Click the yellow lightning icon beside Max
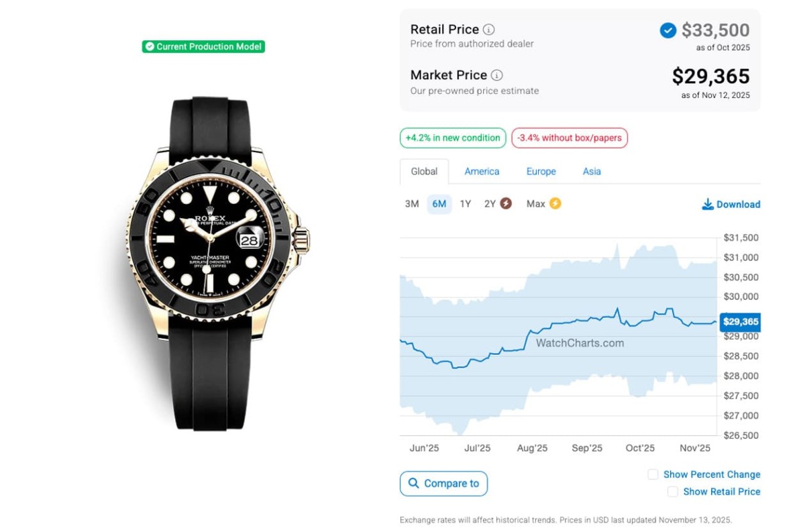 click(x=555, y=203)
